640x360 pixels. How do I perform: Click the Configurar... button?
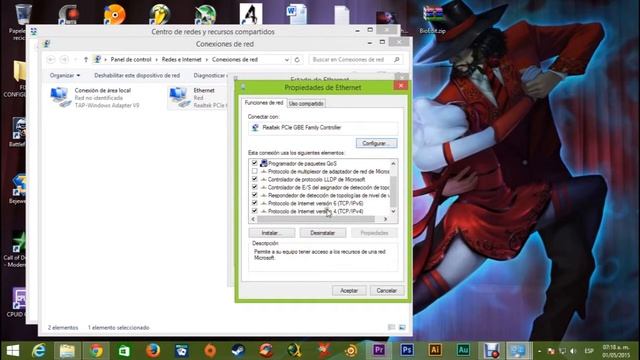[376, 143]
